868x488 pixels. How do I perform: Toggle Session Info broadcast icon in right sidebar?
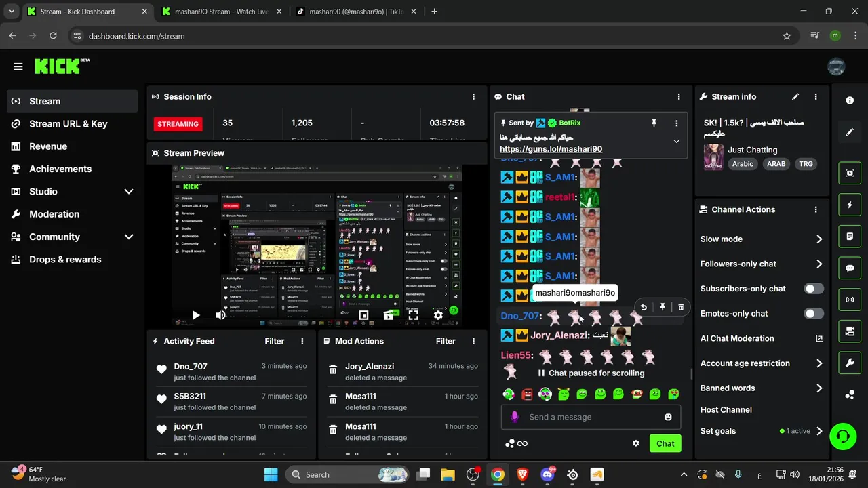850,300
